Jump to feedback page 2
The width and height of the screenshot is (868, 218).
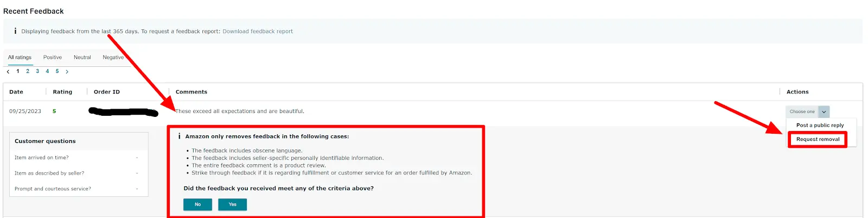point(28,71)
